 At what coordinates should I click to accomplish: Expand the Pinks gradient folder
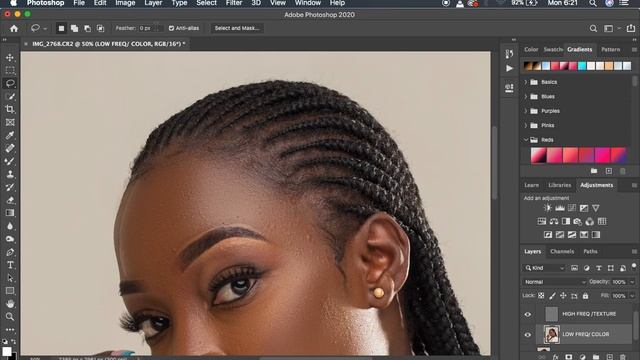tap(526, 125)
